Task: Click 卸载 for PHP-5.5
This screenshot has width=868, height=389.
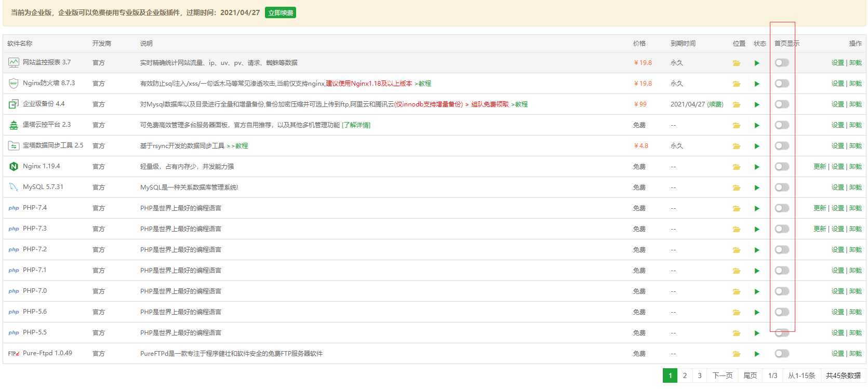Action: click(x=856, y=333)
